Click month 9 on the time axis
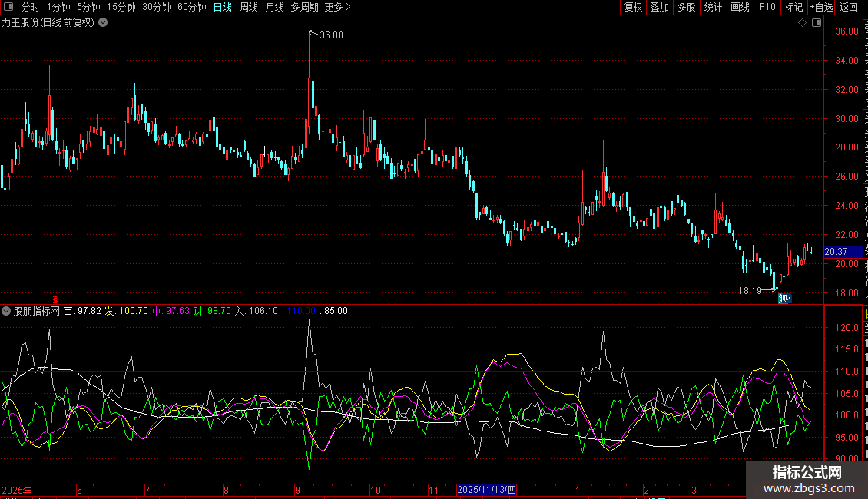 [x=297, y=490]
